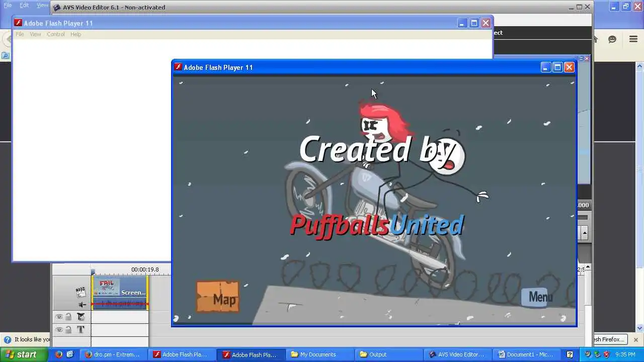This screenshot has height=362, width=644.
Task: Switch to active Adobe Flash Player taskbar item
Action: point(251,354)
